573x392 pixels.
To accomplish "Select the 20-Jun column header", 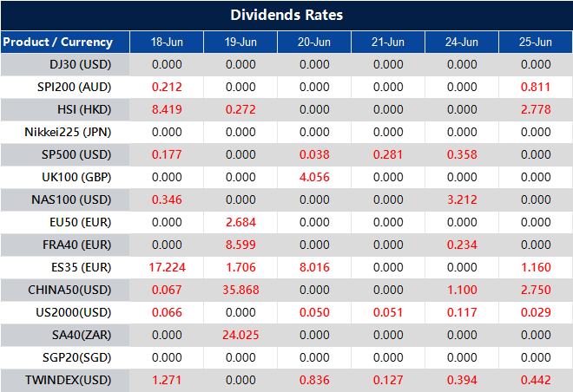I will click(313, 42).
